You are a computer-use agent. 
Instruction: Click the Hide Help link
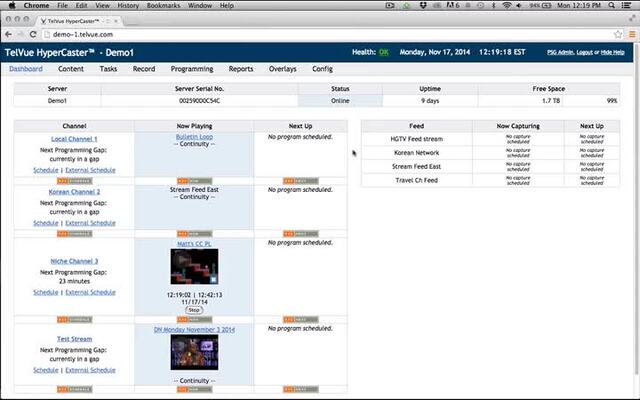pyautogui.click(x=616, y=52)
